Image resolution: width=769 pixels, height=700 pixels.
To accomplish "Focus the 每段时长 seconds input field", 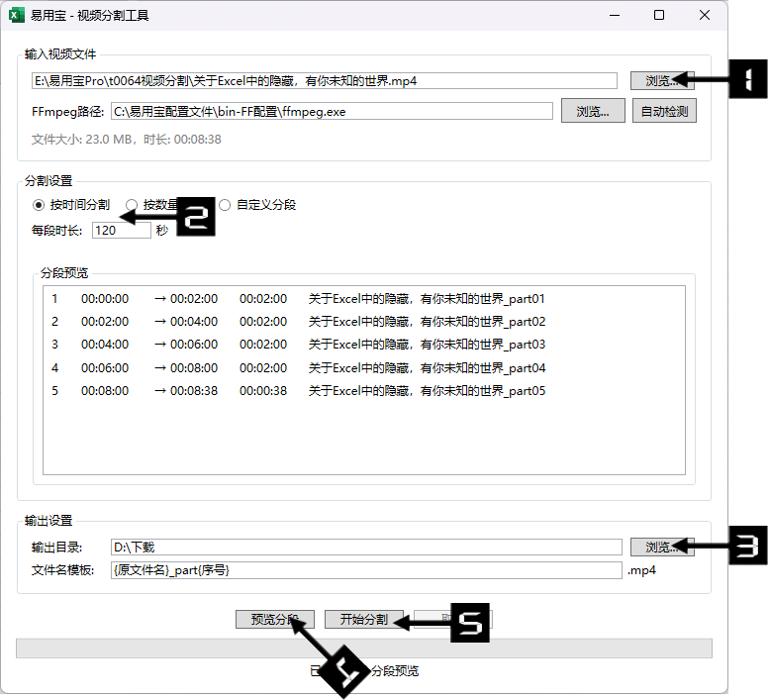I will pyautogui.click(x=121, y=230).
